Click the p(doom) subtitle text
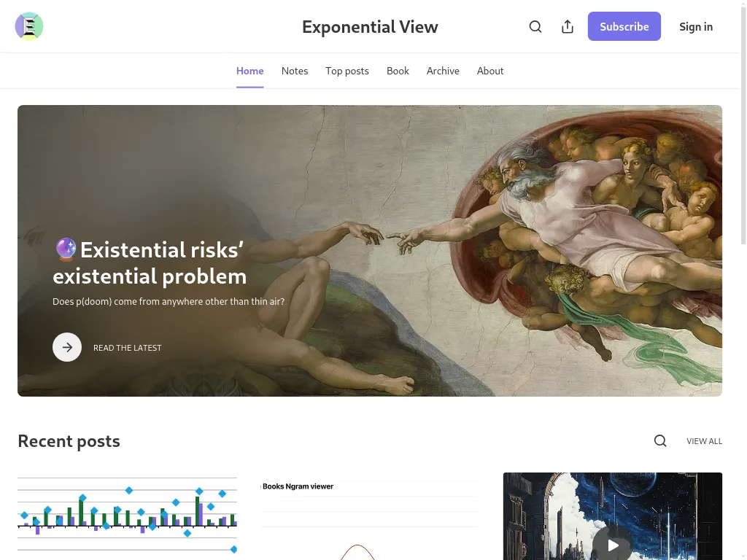 [169, 301]
